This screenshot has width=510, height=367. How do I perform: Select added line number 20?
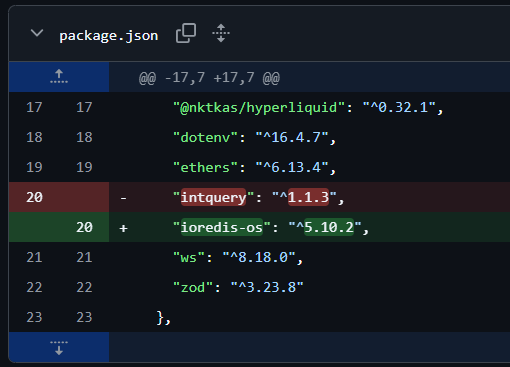point(84,227)
